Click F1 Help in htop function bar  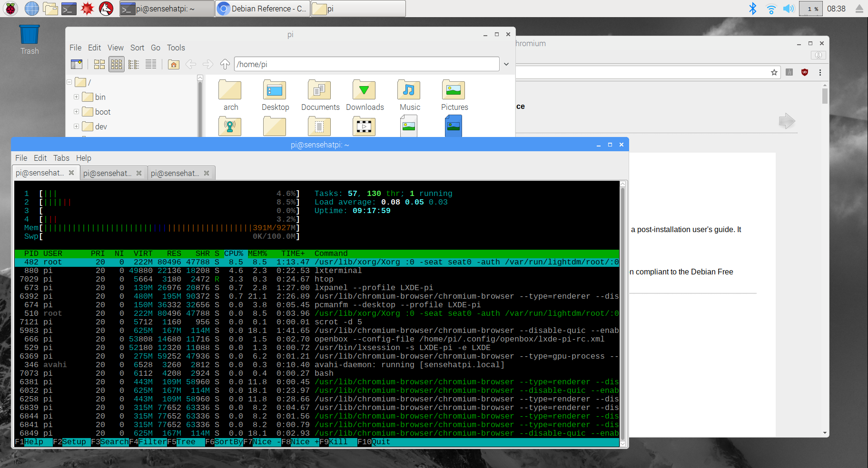click(33, 442)
